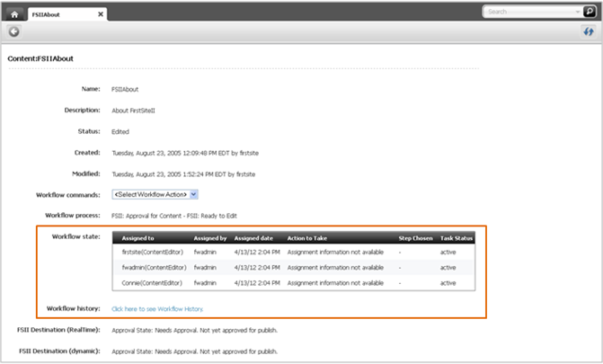This screenshot has width=603, height=364.
Task: Click the Modified date value text
Action: coord(183,174)
